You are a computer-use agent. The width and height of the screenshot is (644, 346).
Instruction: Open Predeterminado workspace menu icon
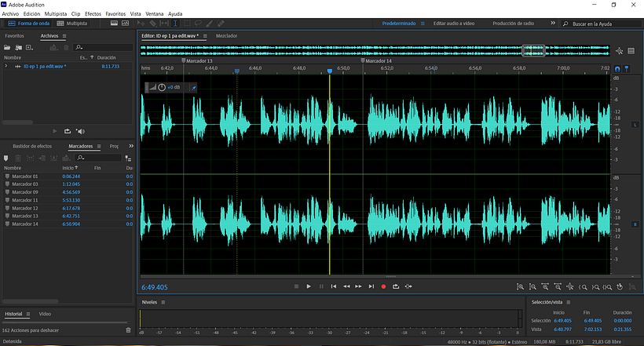423,24
